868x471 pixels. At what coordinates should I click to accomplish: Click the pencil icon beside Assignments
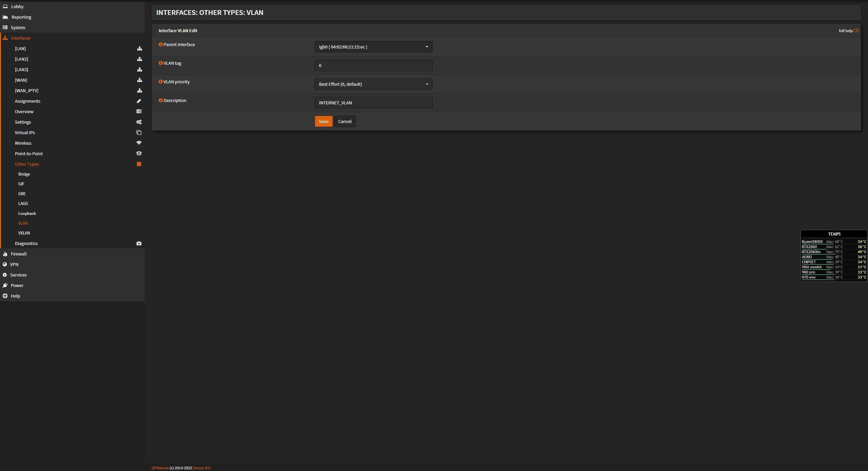(x=139, y=101)
